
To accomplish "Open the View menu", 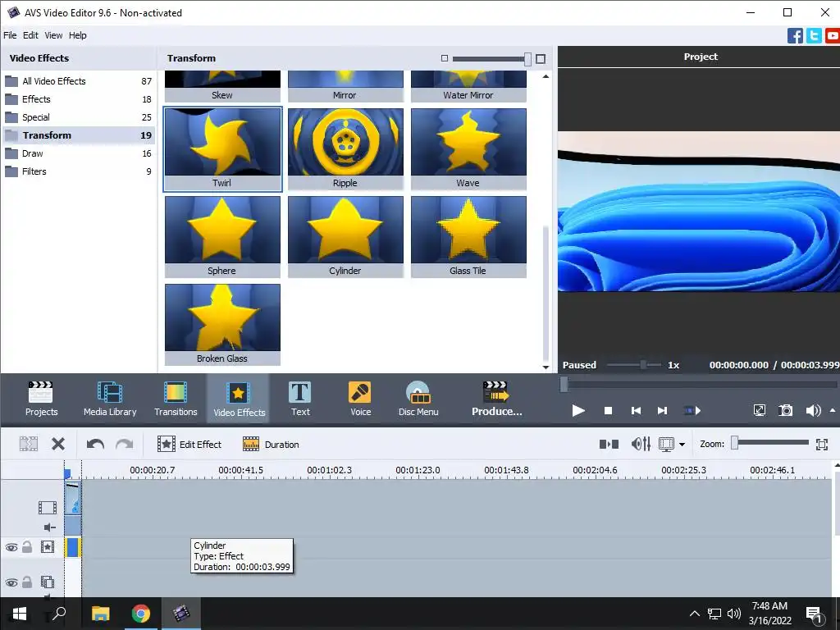I will pyautogui.click(x=53, y=35).
